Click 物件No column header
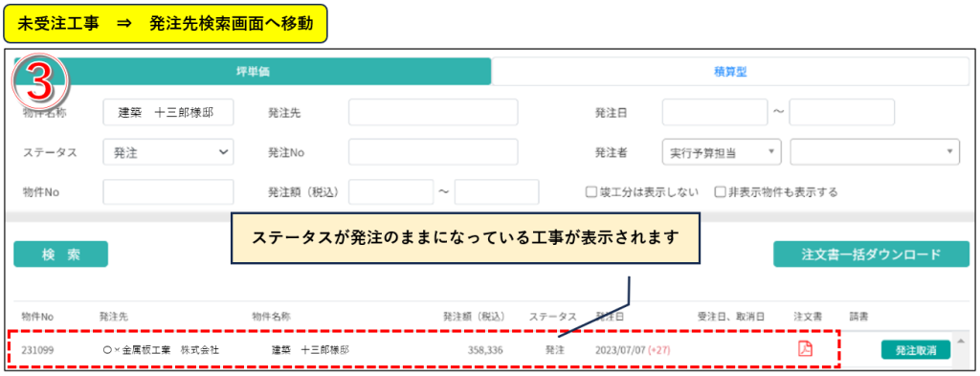 (37, 317)
